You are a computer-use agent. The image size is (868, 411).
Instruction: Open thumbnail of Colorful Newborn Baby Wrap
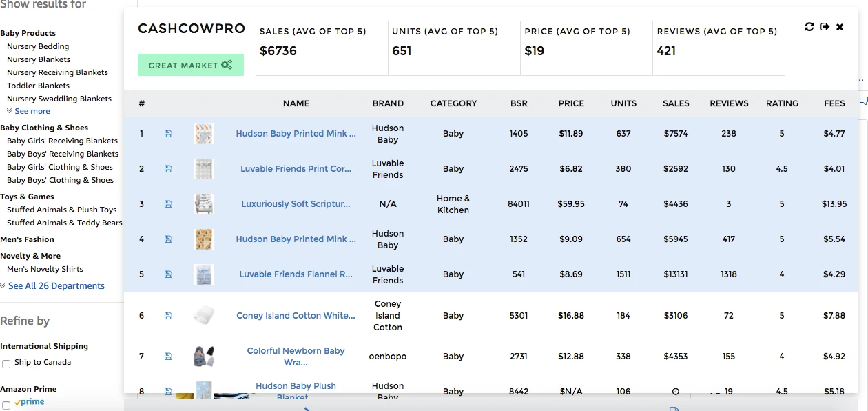[204, 357]
